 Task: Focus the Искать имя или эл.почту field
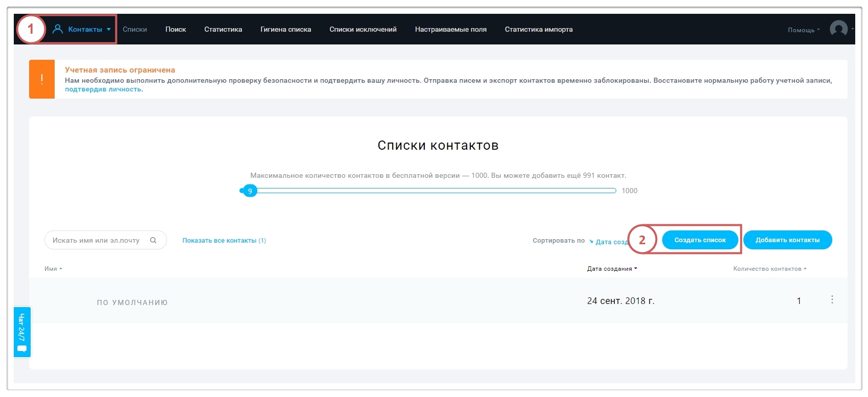click(x=96, y=240)
